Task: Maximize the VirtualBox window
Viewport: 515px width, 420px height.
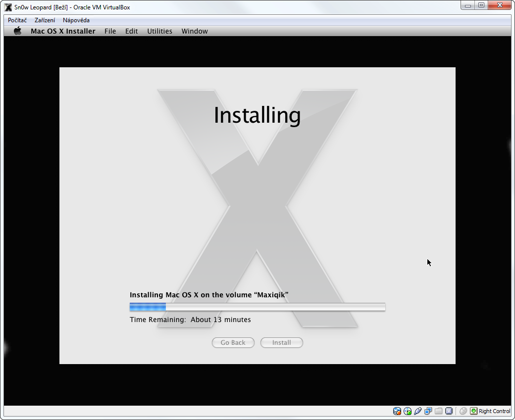Action: 481,5
